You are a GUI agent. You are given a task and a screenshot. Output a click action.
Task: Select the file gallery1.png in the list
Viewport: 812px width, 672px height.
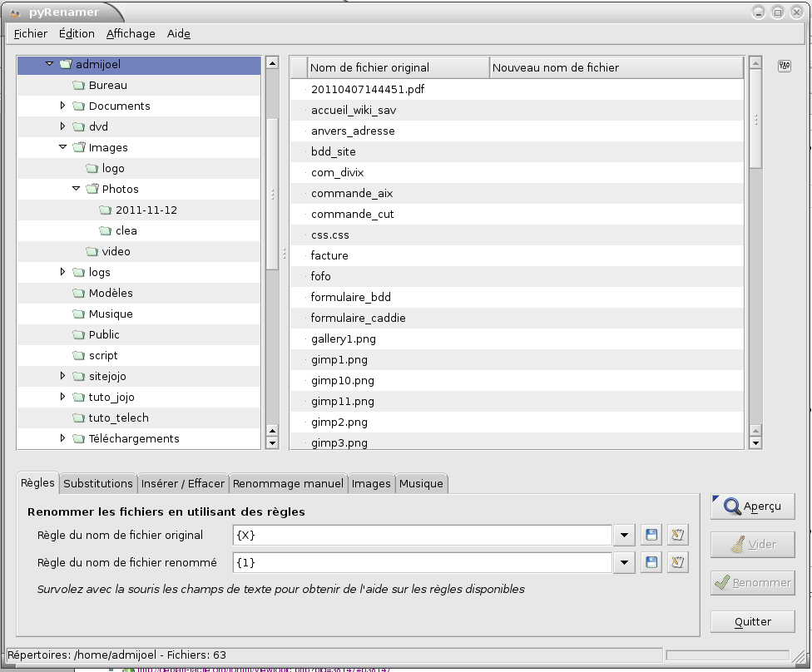point(343,339)
